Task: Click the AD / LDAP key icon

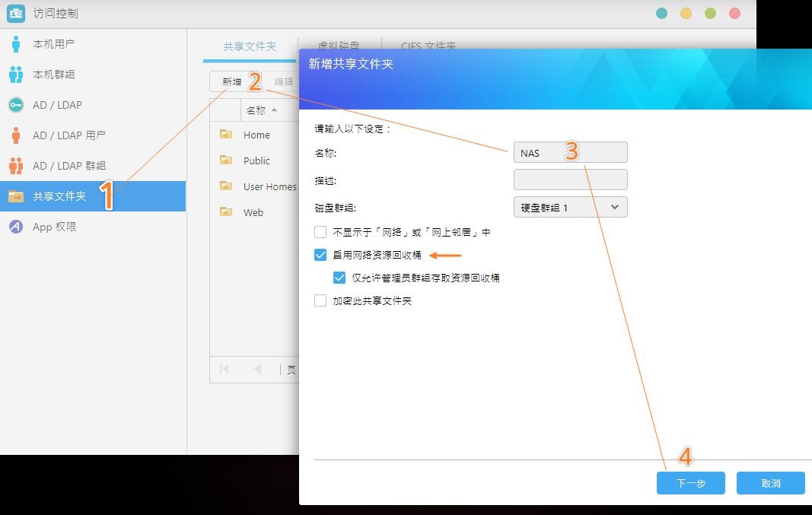Action: [x=17, y=105]
